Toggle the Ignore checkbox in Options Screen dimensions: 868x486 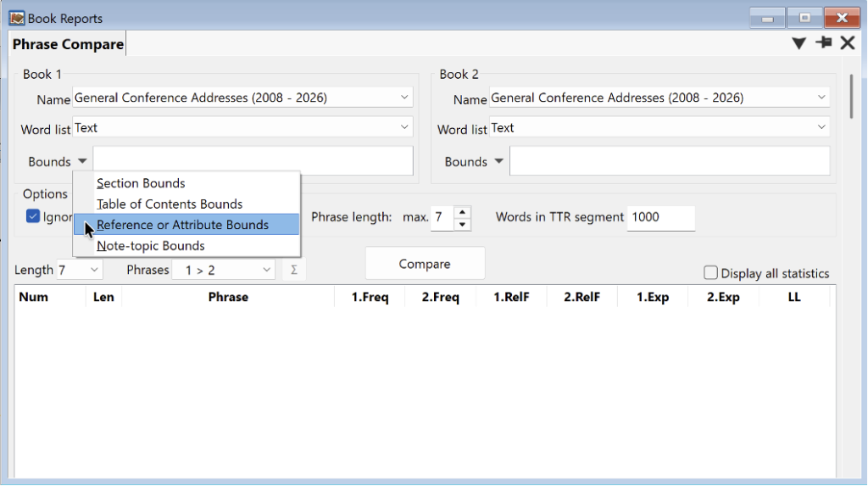pyautogui.click(x=33, y=216)
